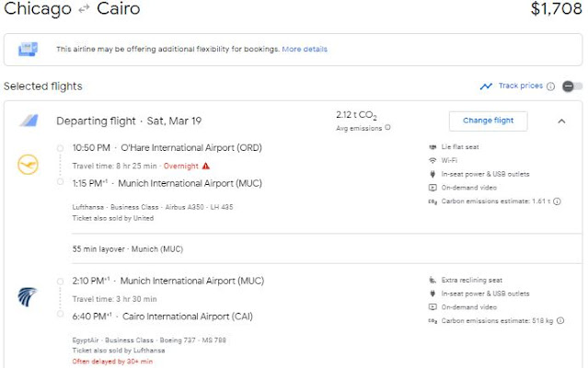The width and height of the screenshot is (588, 368).
Task: Click the '2.12 t CO2' emissions value
Action: point(356,115)
